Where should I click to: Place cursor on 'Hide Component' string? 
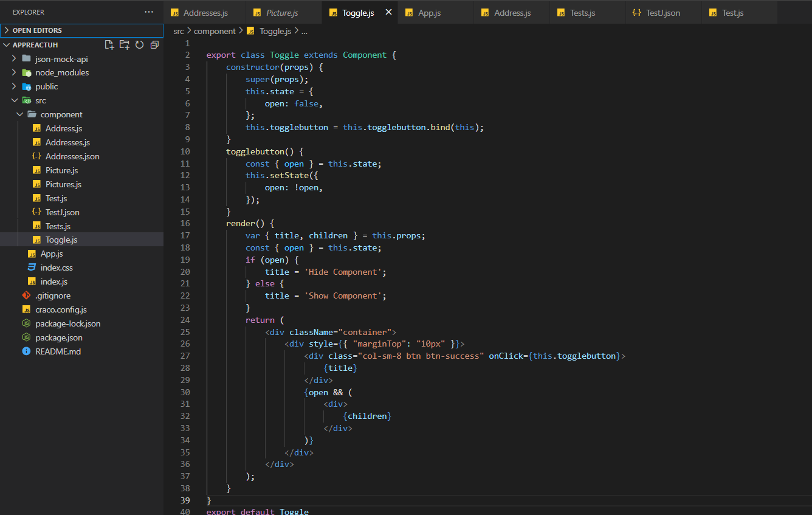(x=345, y=272)
